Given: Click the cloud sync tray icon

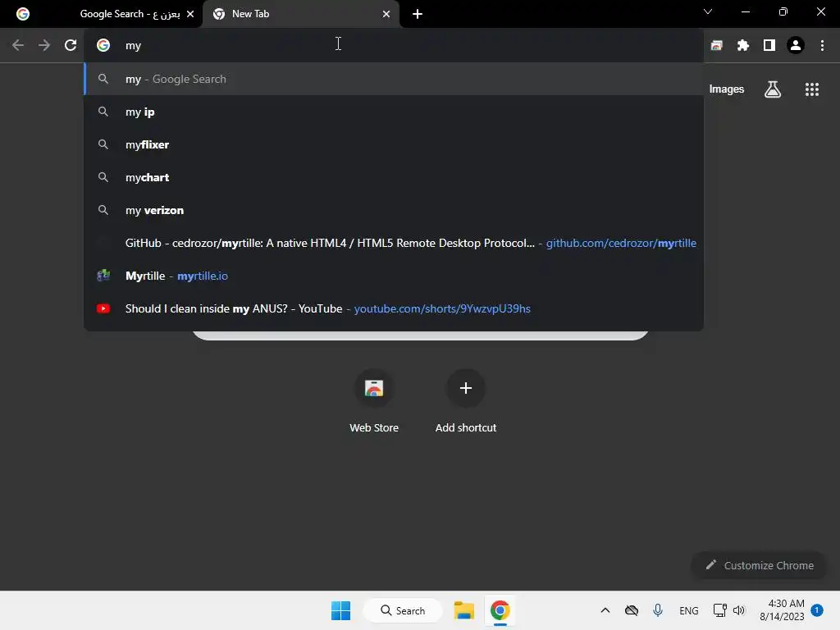Looking at the screenshot, I should pos(632,610).
